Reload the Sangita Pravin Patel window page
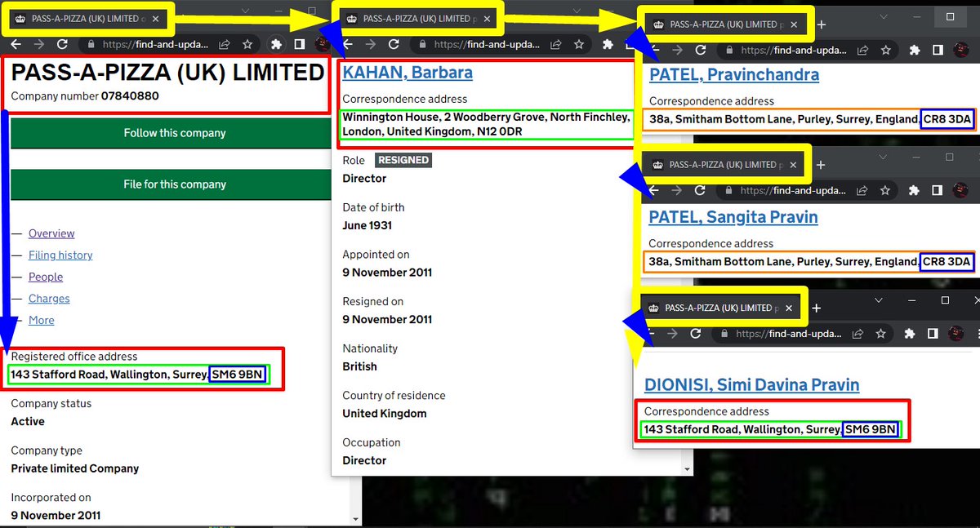This screenshot has width=980, height=528. coord(700,190)
